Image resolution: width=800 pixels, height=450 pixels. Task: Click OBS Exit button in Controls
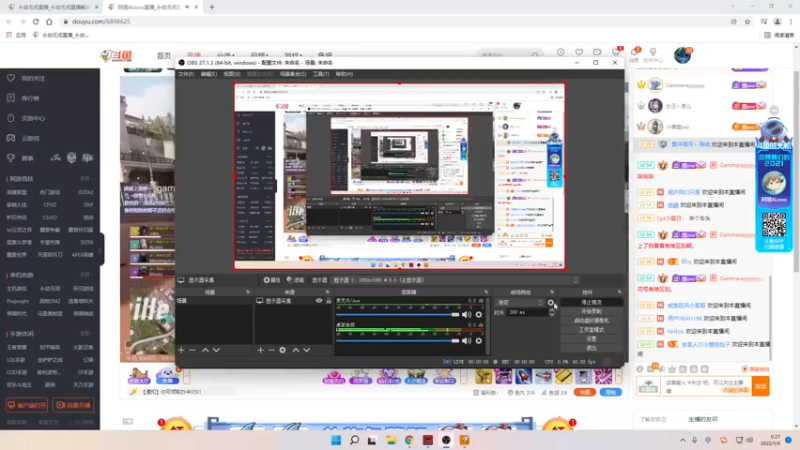click(591, 348)
